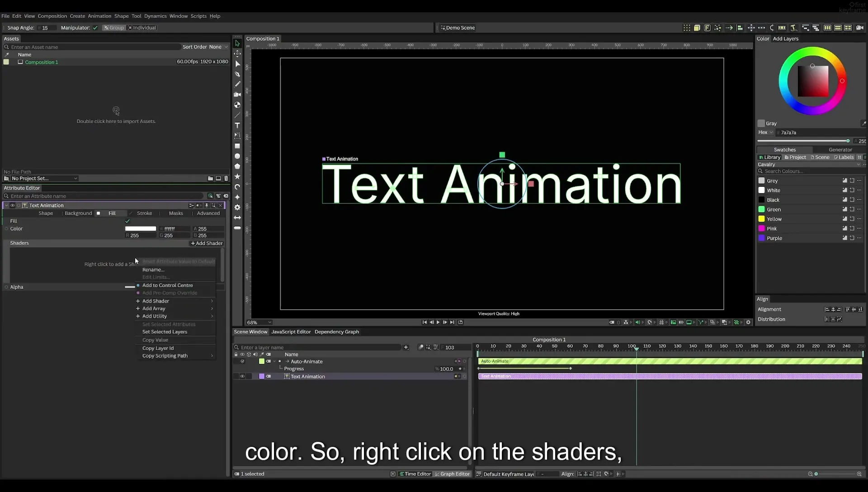
Task: Jump to the first frame of playback
Action: (x=425, y=322)
